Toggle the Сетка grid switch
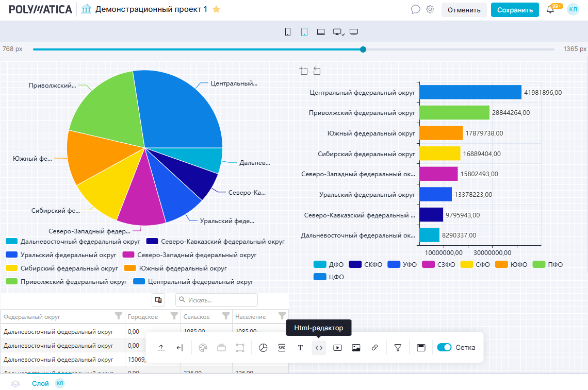Viewport: 588px width, 390px height. tap(444, 347)
